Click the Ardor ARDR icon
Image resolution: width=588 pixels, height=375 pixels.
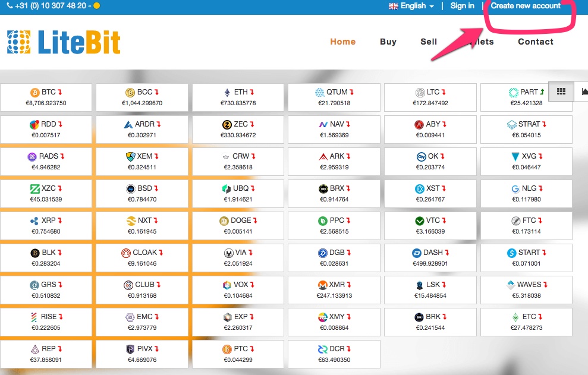(x=128, y=124)
